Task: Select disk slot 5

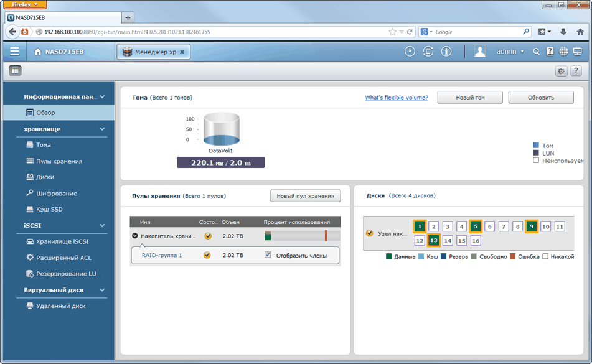Action: [476, 226]
